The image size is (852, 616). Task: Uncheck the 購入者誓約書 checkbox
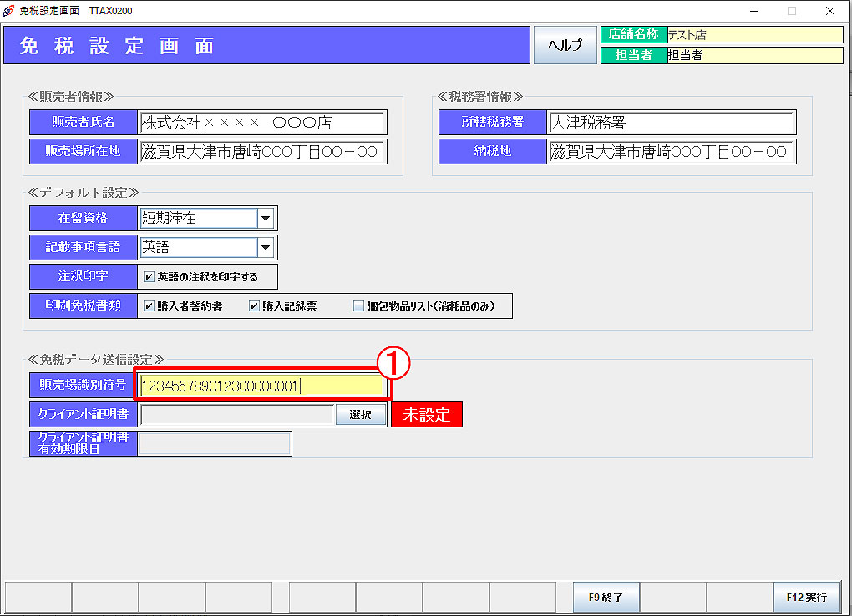(150, 306)
